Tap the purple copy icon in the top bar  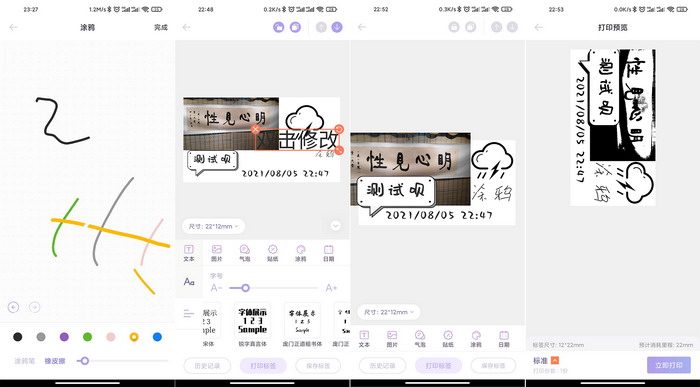[295, 27]
